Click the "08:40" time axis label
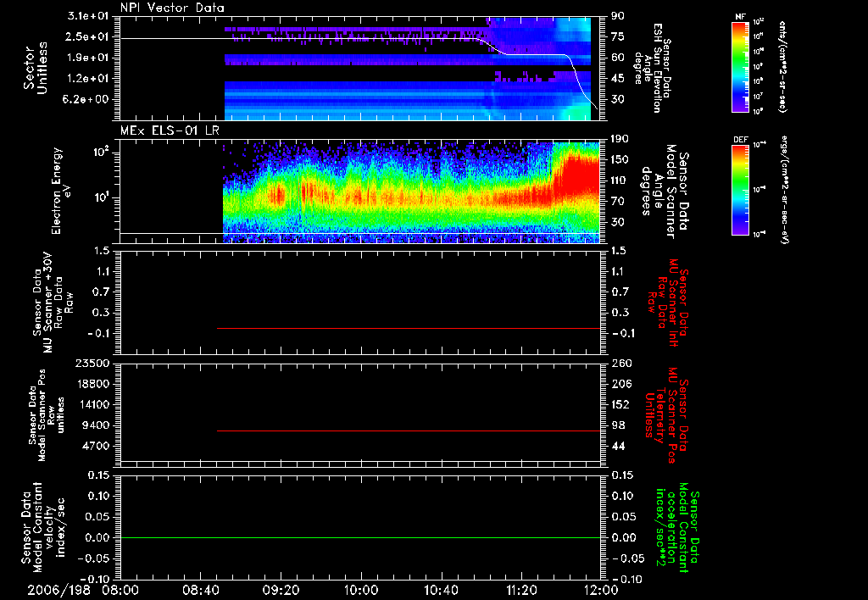The height and width of the screenshot is (600, 868). click(200, 591)
